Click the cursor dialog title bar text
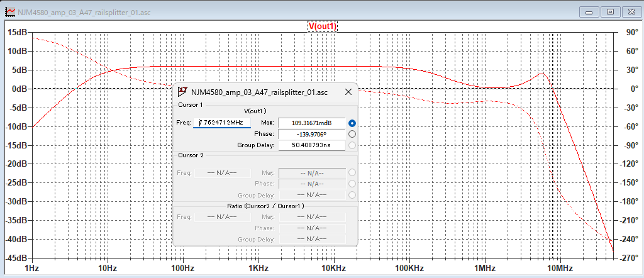Viewport: 644px width, 278px height. pyautogui.click(x=259, y=92)
